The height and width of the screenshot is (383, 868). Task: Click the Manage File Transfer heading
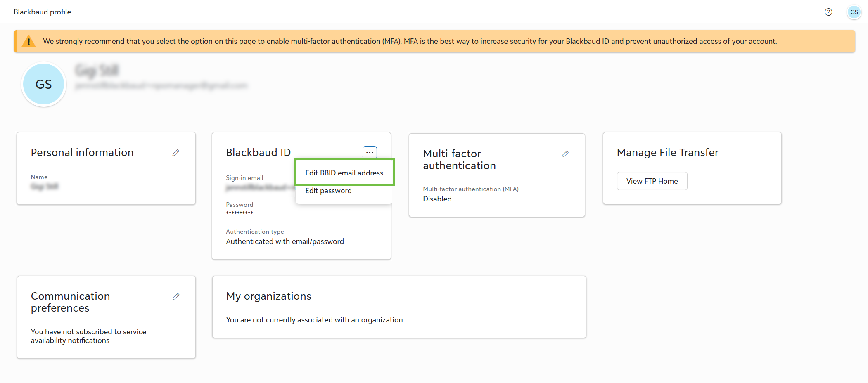667,152
